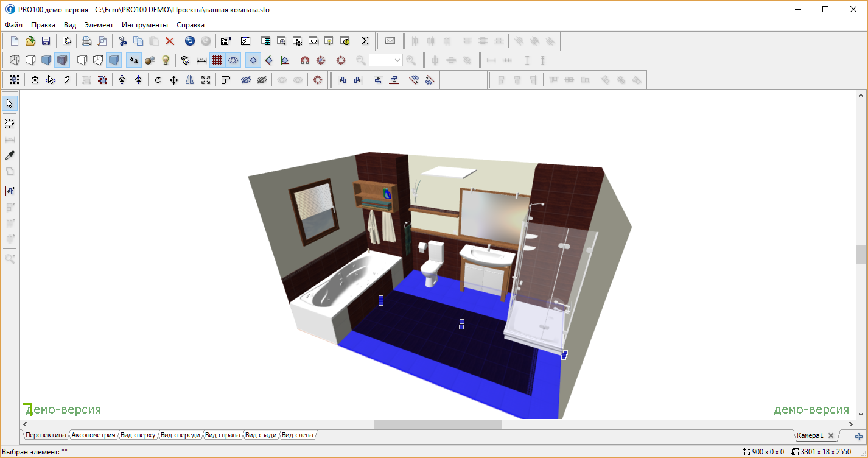Click the Cut scissors icon
Screen dimensions: 868x458
122,41
